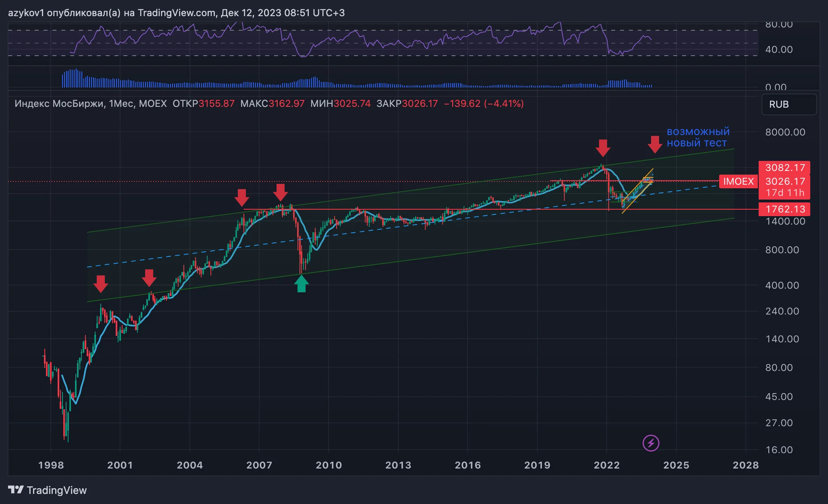This screenshot has width=828, height=504.
Task: Click the ЗАКР 3026.17 close value
Action: (x=407, y=104)
